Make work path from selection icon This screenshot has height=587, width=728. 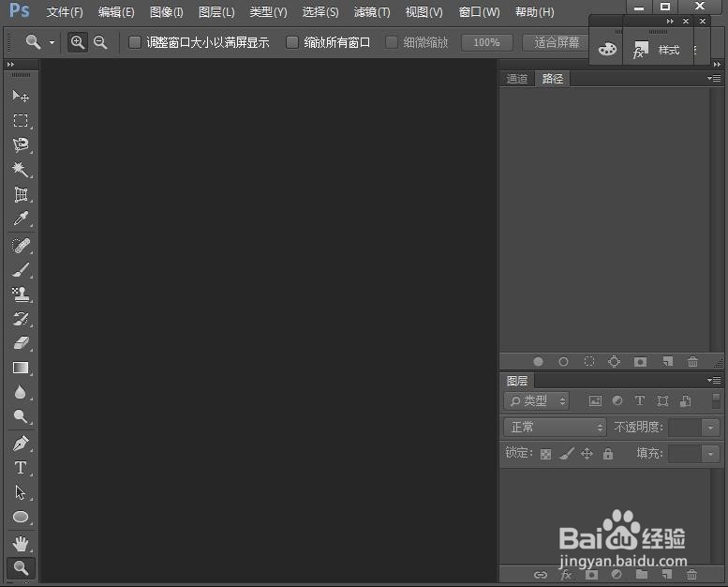[x=614, y=361]
